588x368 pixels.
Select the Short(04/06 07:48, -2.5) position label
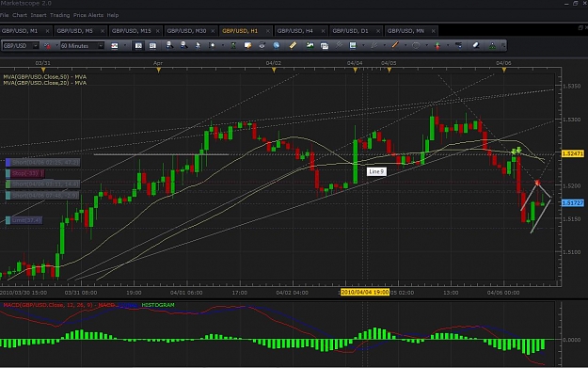pos(42,196)
